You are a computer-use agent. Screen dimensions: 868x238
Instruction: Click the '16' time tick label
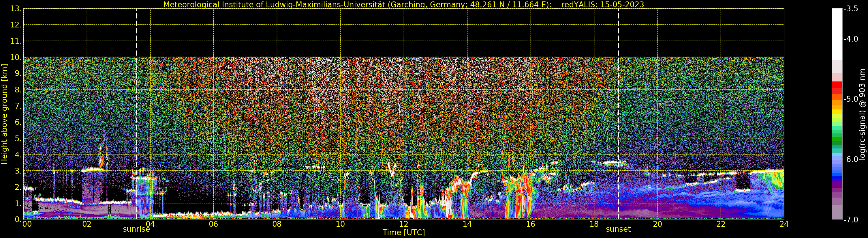click(x=530, y=224)
